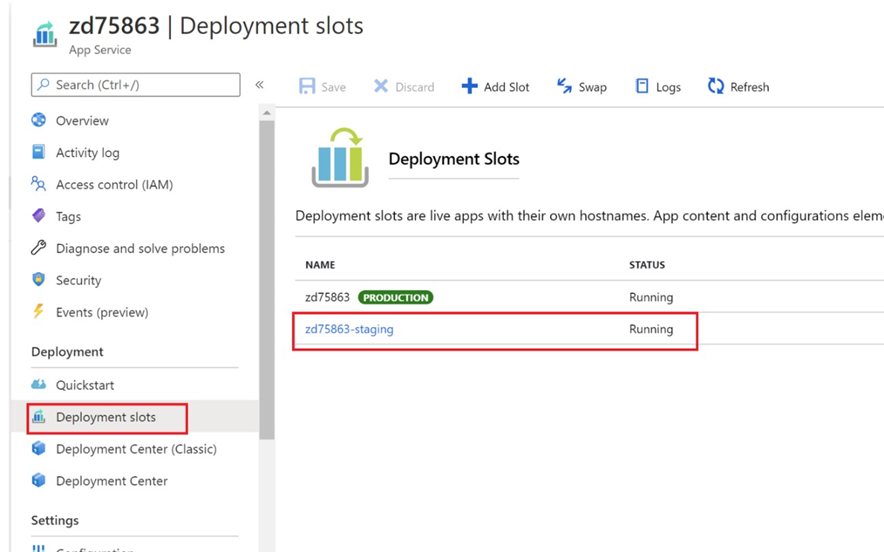884x552 pixels.
Task: Click the purple Tags icon
Action: click(39, 216)
